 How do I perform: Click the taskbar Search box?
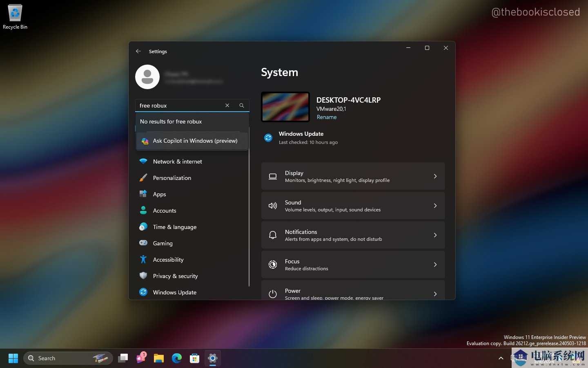pos(68,358)
